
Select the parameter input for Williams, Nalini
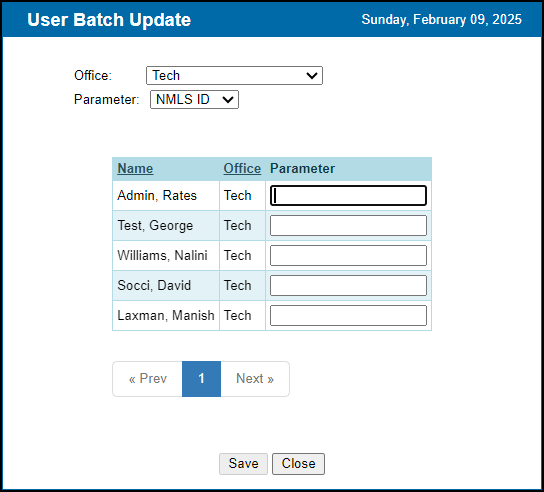348,255
